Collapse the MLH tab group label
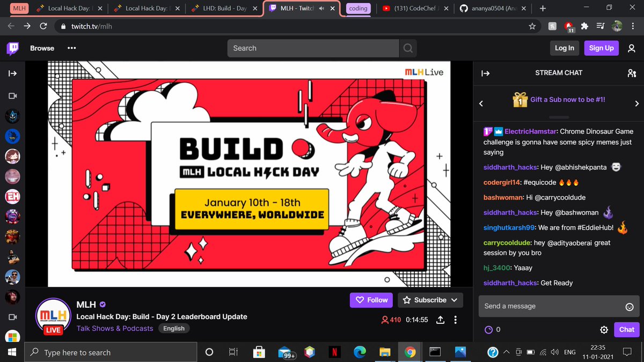The height and width of the screenshot is (362, 644). point(19,9)
